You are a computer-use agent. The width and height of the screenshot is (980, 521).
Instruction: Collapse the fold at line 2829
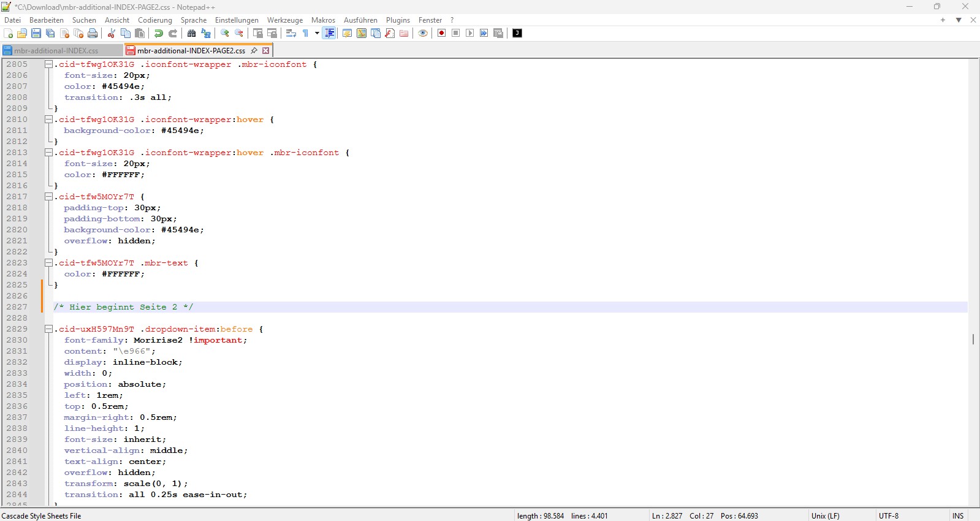coord(48,329)
